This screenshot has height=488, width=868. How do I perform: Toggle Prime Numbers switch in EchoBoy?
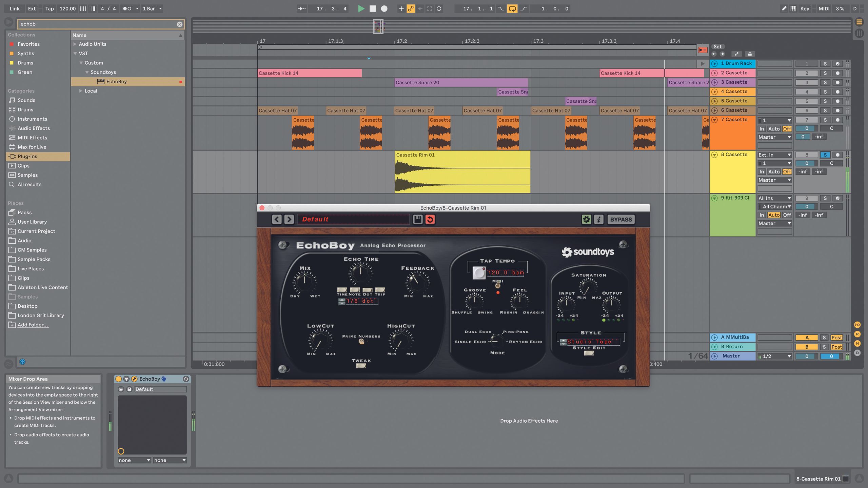click(361, 342)
